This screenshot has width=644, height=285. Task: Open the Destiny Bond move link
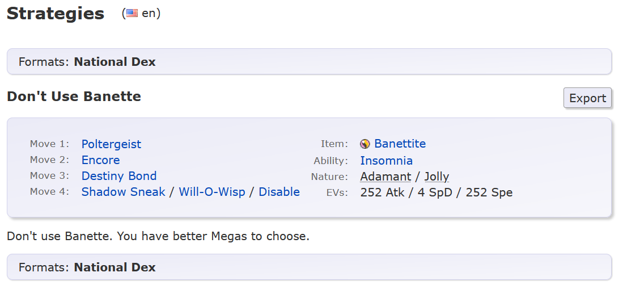click(x=118, y=176)
